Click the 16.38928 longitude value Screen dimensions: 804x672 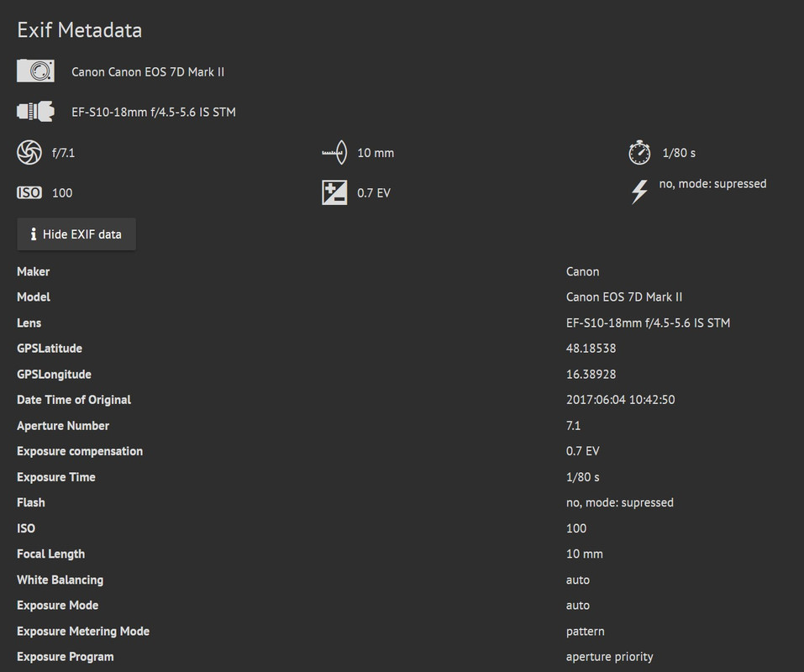[591, 374]
